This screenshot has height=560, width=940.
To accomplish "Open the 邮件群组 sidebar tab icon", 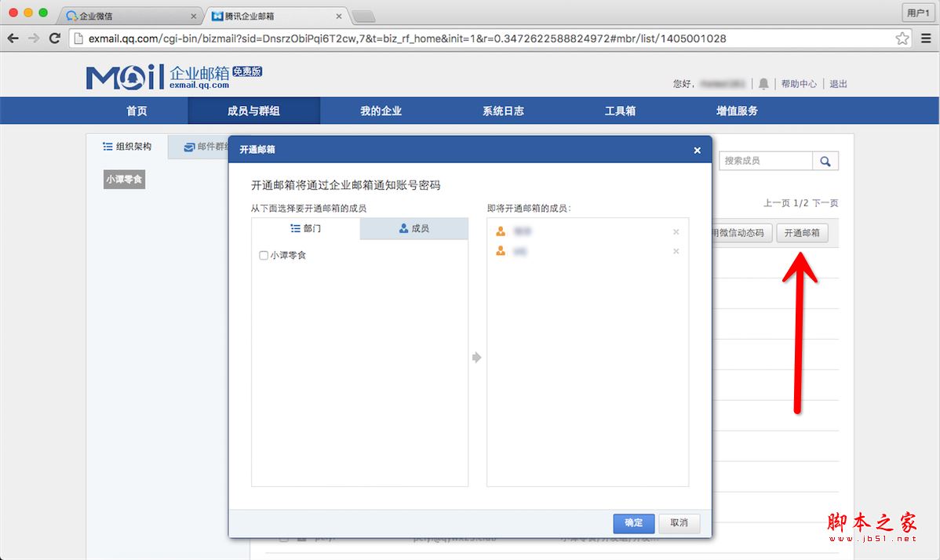I will tap(189, 146).
